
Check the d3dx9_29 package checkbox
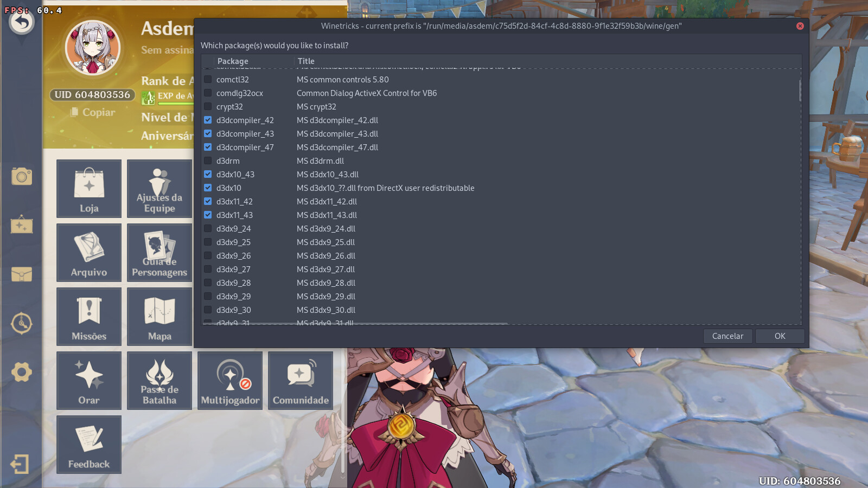[208, 296]
